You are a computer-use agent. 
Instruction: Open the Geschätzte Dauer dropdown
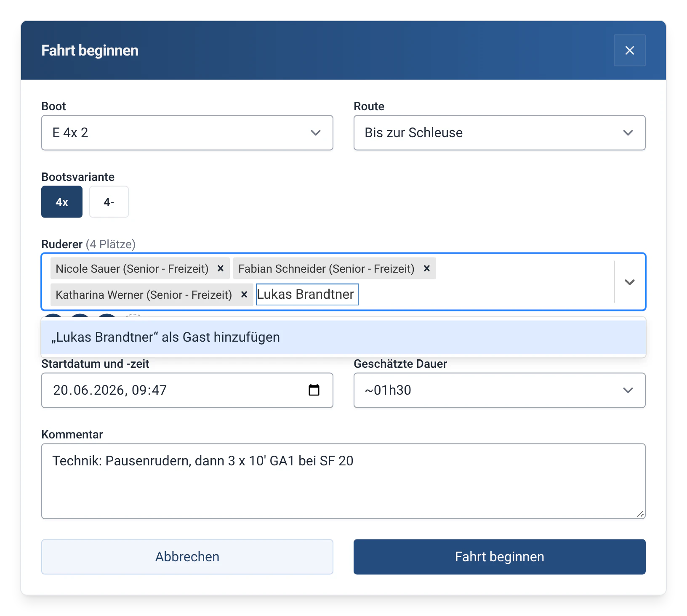tap(499, 390)
